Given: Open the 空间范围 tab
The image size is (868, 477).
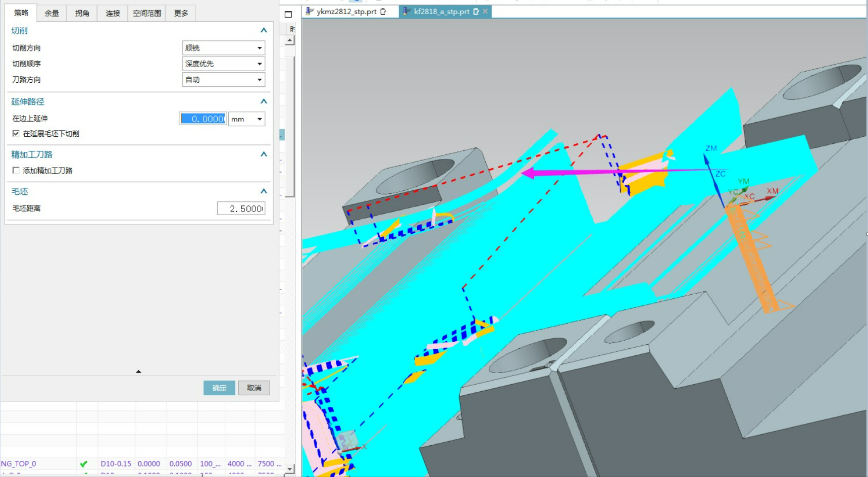Looking at the screenshot, I should 146,13.
